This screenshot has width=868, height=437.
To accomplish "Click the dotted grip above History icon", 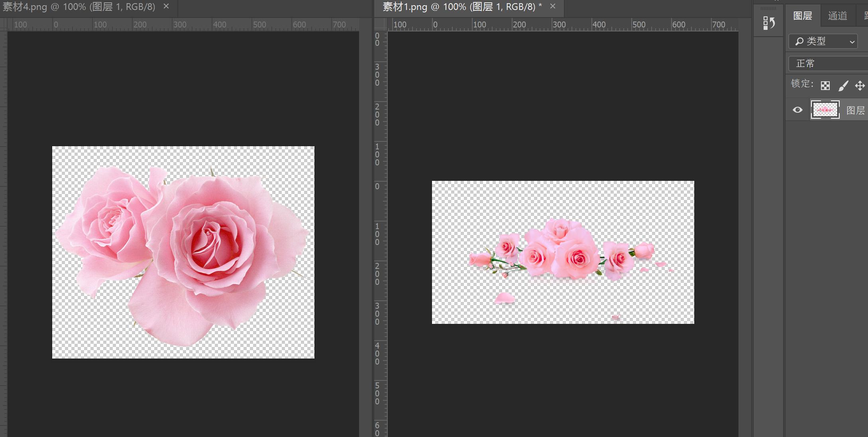I will (768, 8).
